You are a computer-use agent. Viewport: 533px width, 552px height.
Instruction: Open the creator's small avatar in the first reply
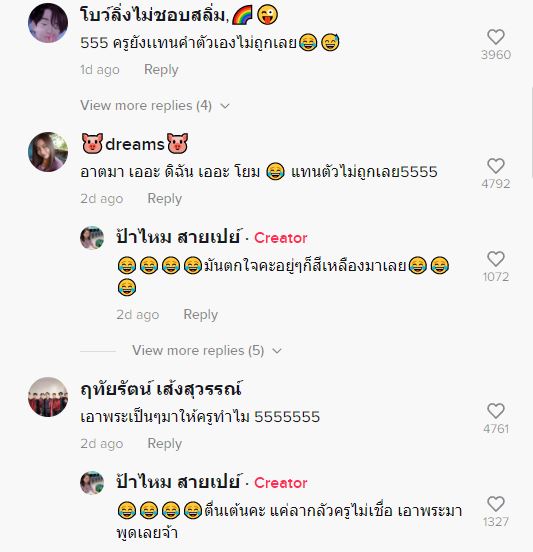coord(92,238)
